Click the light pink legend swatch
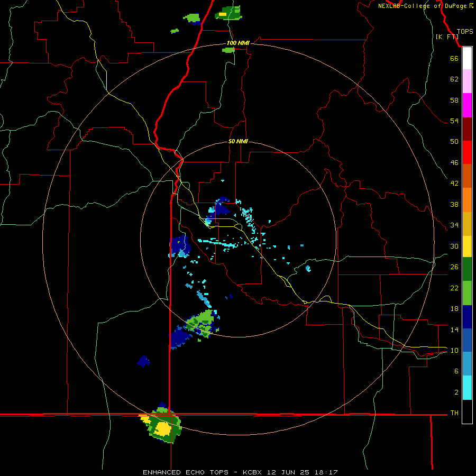Viewport: 476px width, 476px height. [x=467, y=81]
